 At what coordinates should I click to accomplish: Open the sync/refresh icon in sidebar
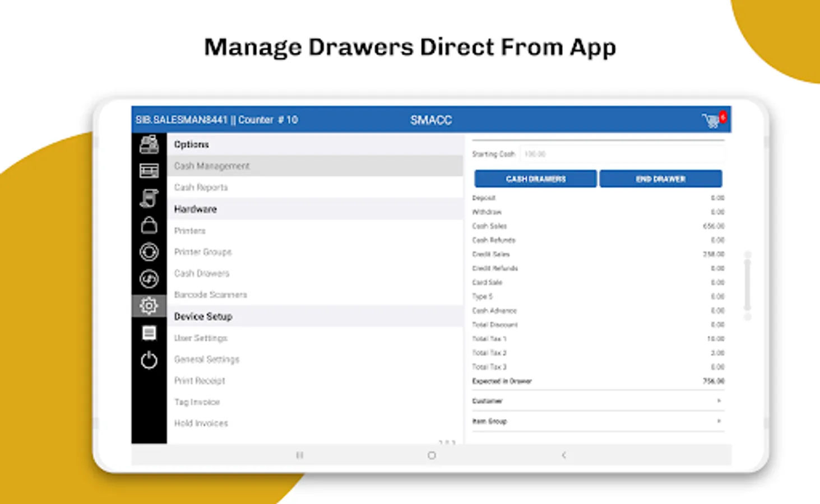[x=149, y=278]
